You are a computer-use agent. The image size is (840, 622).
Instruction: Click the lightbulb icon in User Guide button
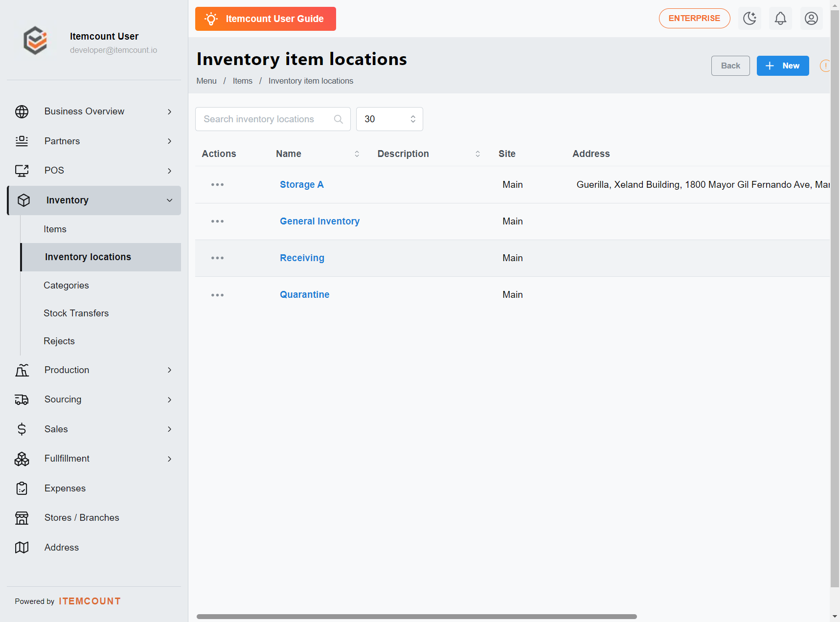click(211, 19)
